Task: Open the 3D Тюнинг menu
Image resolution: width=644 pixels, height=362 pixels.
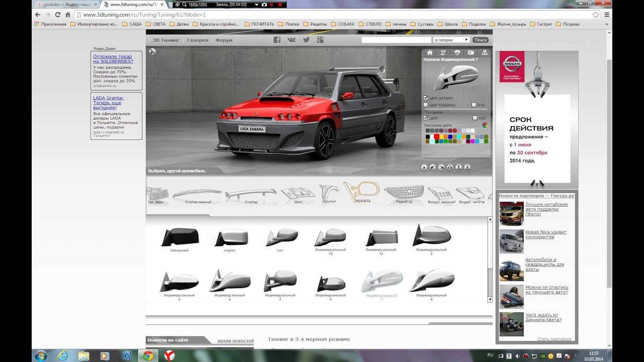Action: tap(166, 40)
